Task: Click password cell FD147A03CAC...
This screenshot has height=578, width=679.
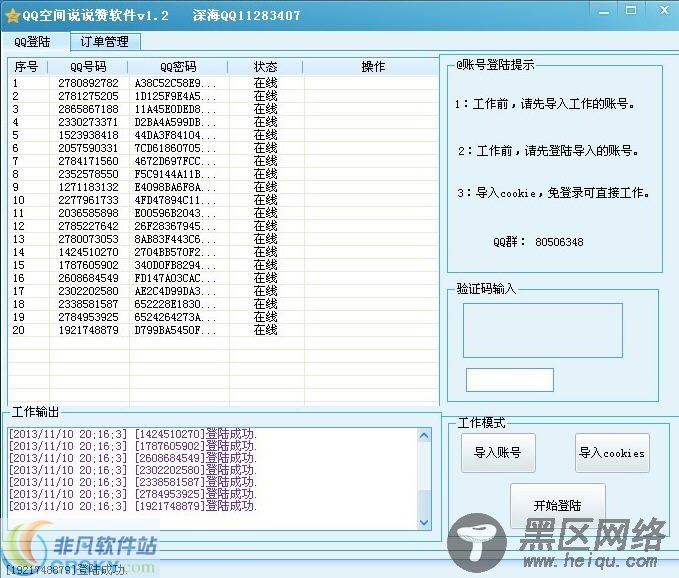Action: (175, 278)
